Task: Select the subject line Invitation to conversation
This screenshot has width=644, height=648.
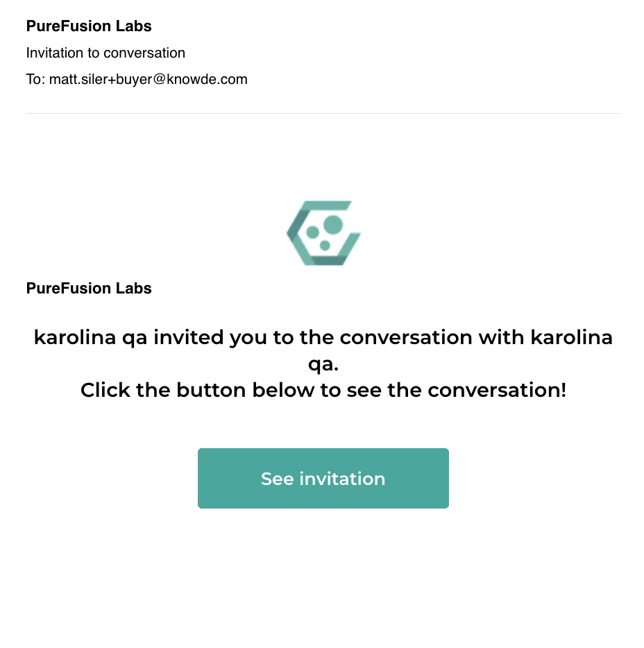Action: pos(105,53)
